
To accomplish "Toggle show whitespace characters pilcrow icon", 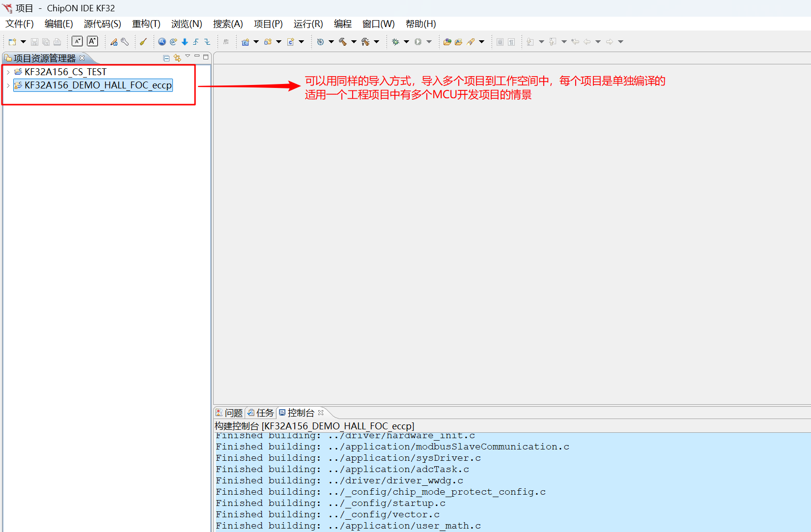I will point(511,42).
